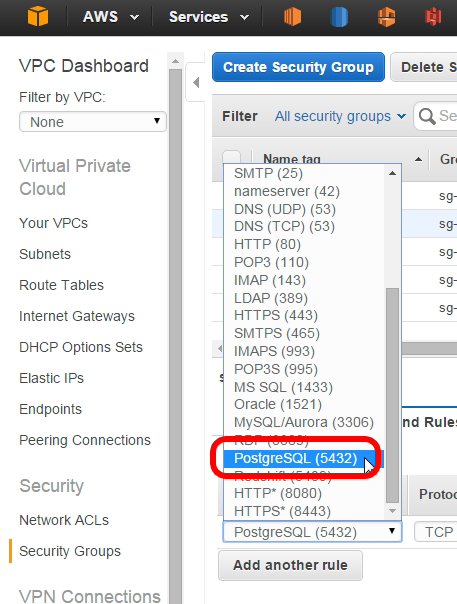457x604 pixels.
Task: Open Route Tables page
Action: 62,285
